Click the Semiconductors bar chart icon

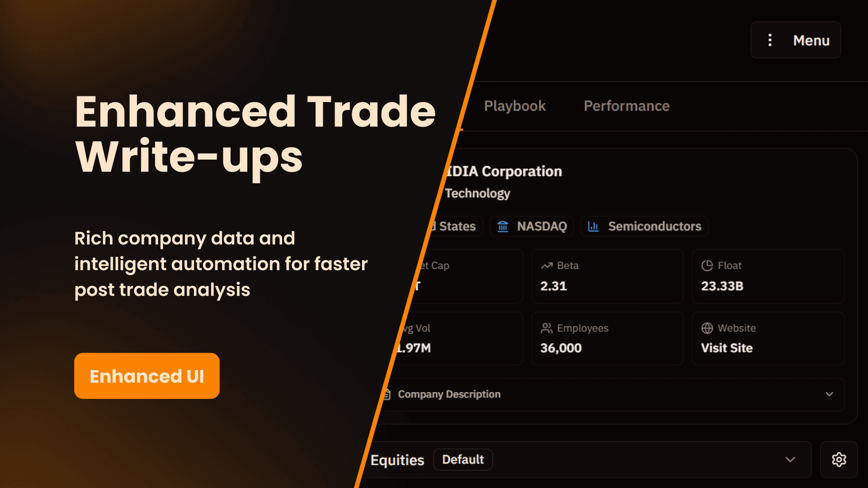pos(592,226)
